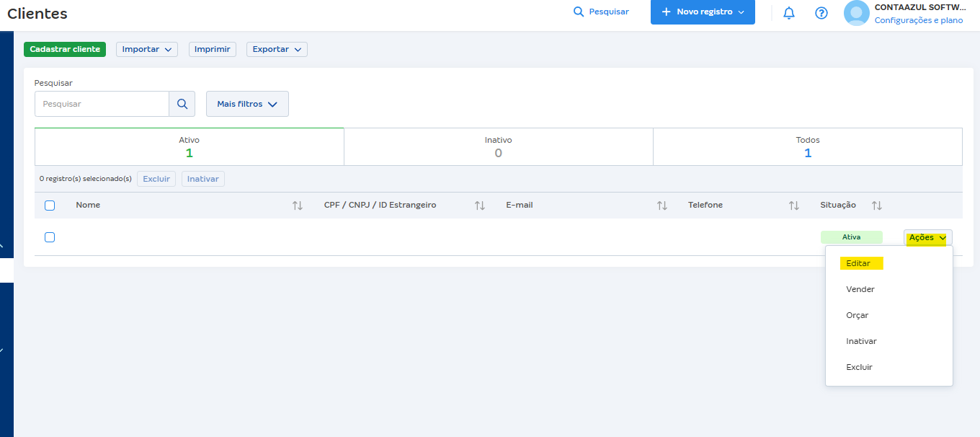Switch to the Inativo tab
Screen dimensions: 980x437
tap(499, 146)
